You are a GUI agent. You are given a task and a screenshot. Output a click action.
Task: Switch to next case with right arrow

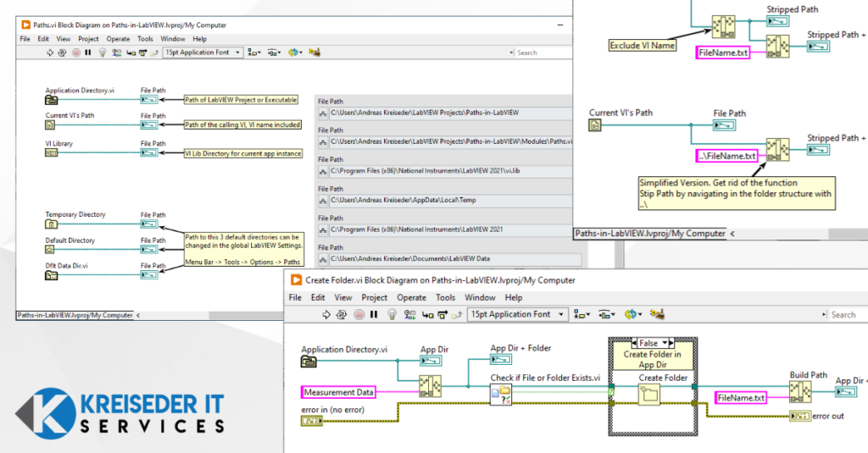[x=671, y=343]
